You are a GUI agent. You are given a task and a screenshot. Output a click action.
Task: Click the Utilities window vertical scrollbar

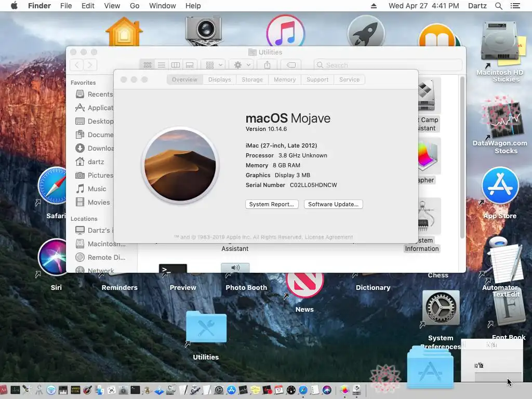(462, 157)
